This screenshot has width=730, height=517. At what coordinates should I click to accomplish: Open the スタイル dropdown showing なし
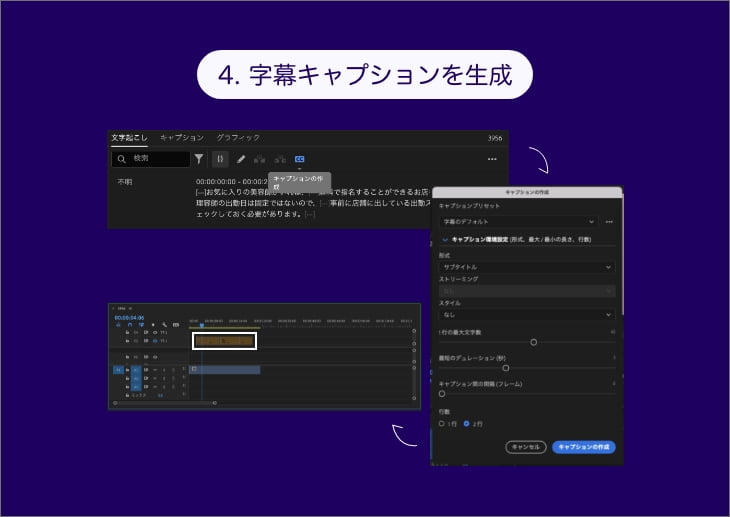coord(525,314)
